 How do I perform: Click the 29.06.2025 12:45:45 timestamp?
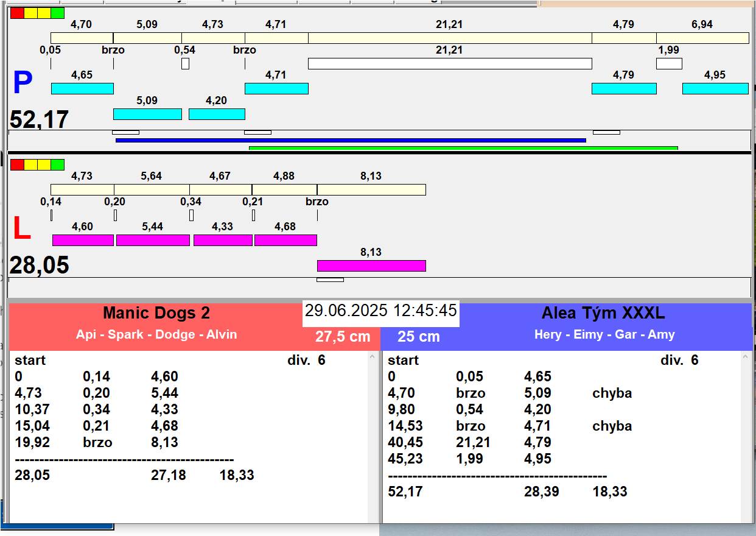tap(381, 311)
